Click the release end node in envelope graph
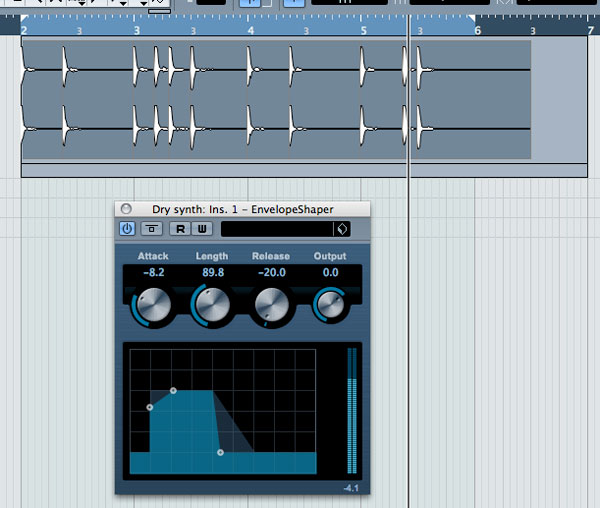600x508 pixels. tap(220, 453)
